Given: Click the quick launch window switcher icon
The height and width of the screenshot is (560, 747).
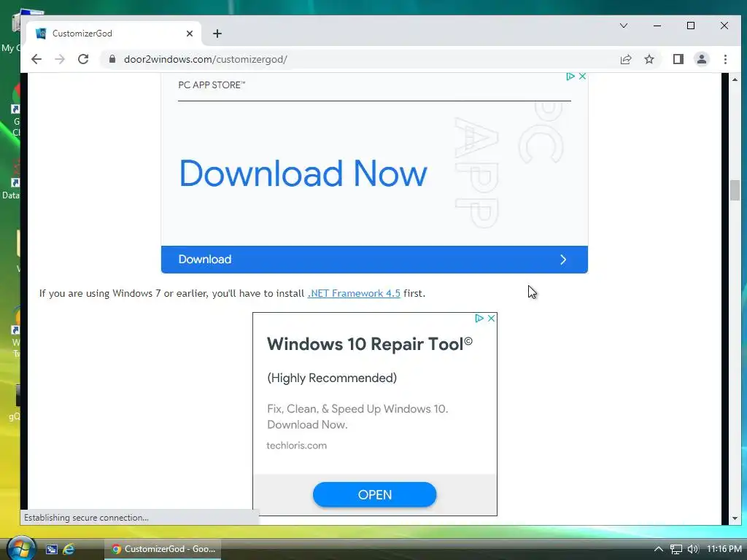Looking at the screenshot, I should tap(52, 549).
